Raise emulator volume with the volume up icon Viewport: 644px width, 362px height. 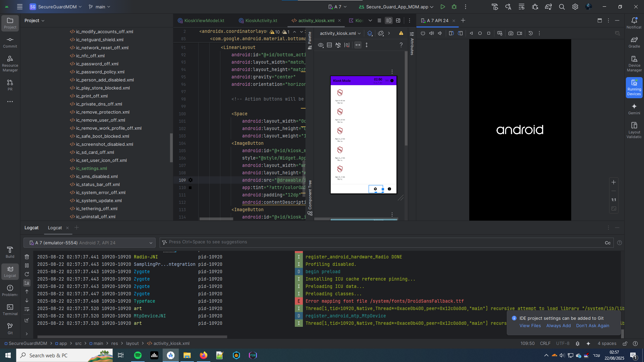432,33
